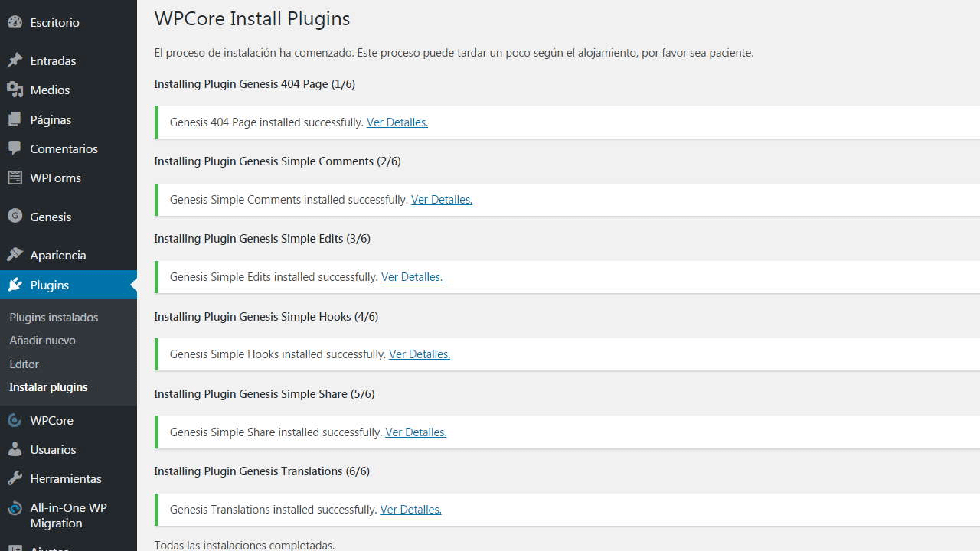
Task: Open the plugin Editor submenu
Action: tap(24, 364)
